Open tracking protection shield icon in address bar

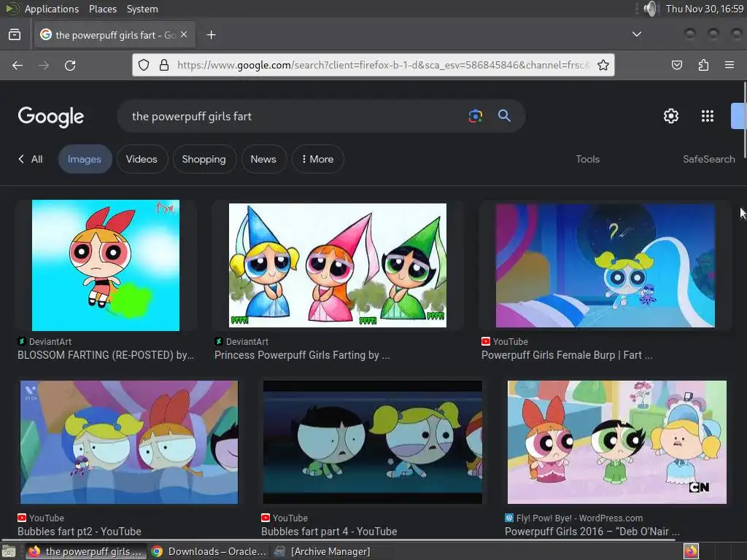click(144, 65)
